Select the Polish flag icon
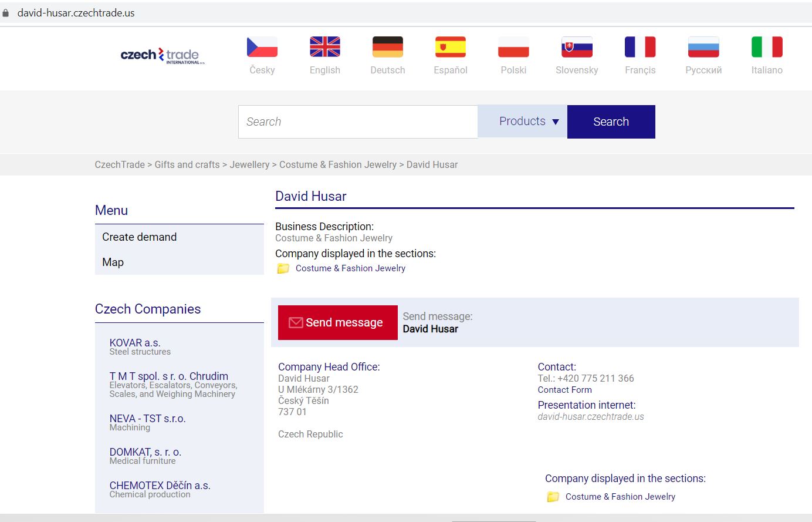The height and width of the screenshot is (522, 812). coord(513,47)
